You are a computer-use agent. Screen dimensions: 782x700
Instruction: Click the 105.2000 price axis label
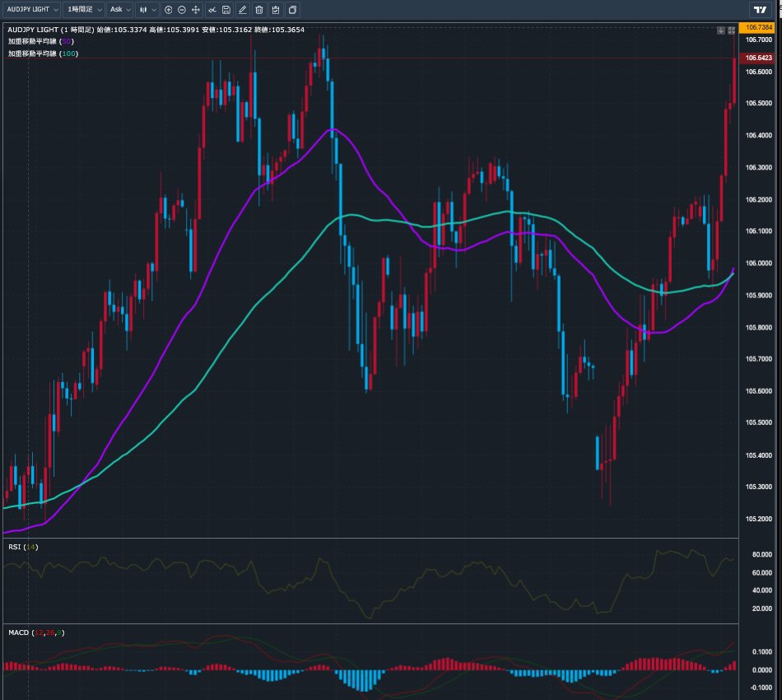pos(759,519)
